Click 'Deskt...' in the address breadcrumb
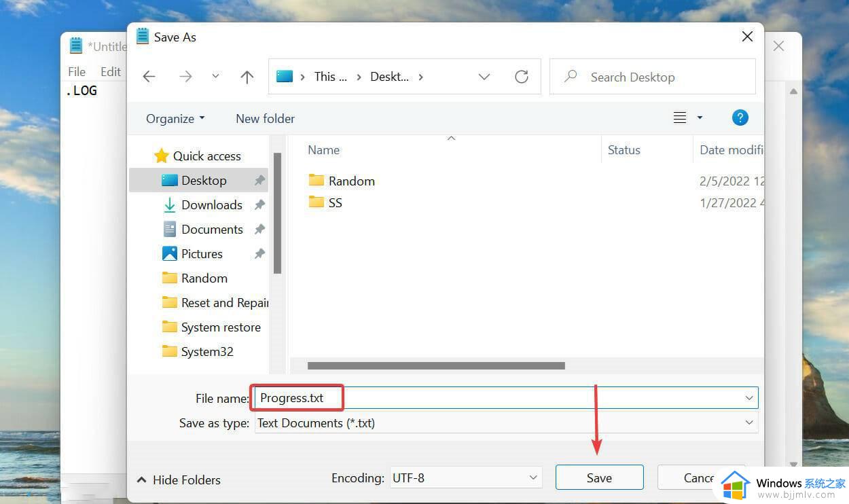Screen dimensions: 849x504 pyautogui.click(x=389, y=77)
